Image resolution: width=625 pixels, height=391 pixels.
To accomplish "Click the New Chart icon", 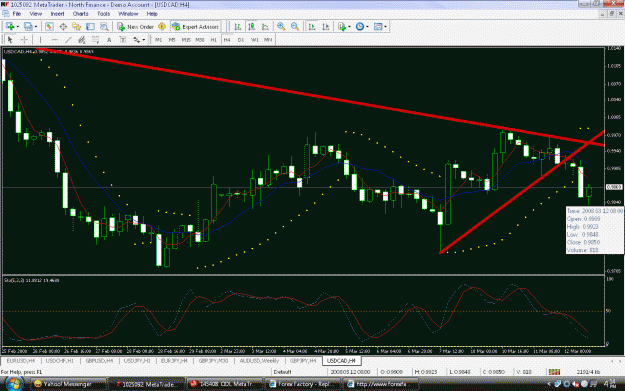I will (x=10, y=27).
